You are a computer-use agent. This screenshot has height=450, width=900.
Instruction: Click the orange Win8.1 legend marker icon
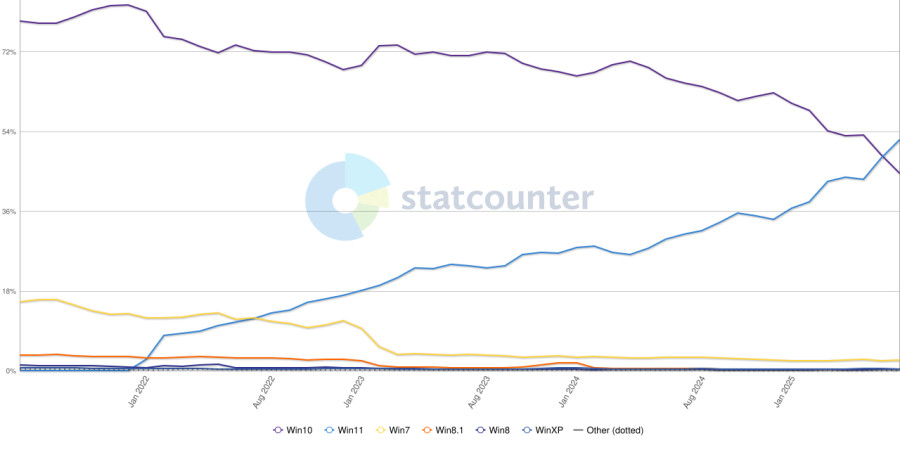tap(427, 431)
